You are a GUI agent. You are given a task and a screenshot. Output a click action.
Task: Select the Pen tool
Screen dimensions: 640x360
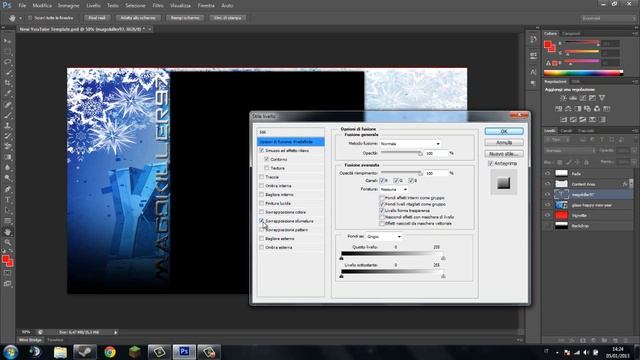pos(8,189)
